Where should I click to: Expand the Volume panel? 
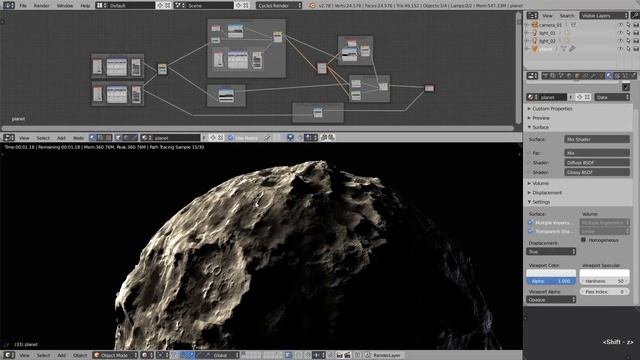[x=539, y=183]
